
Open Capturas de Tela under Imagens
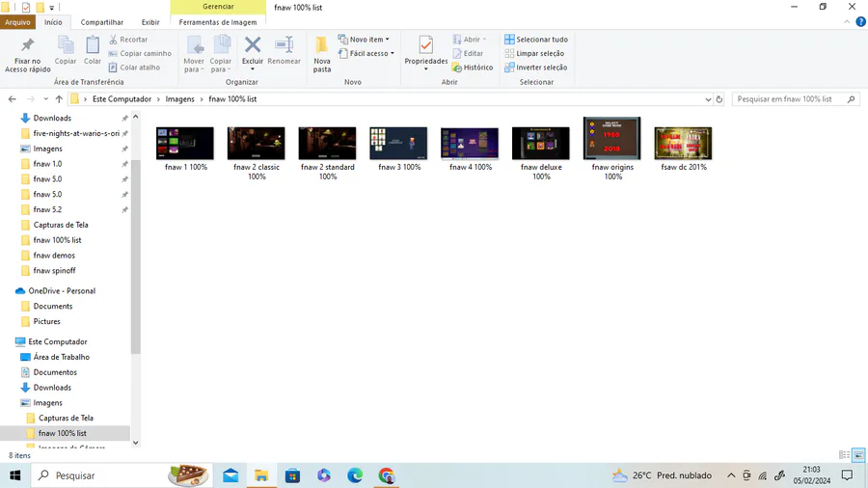[66, 418]
